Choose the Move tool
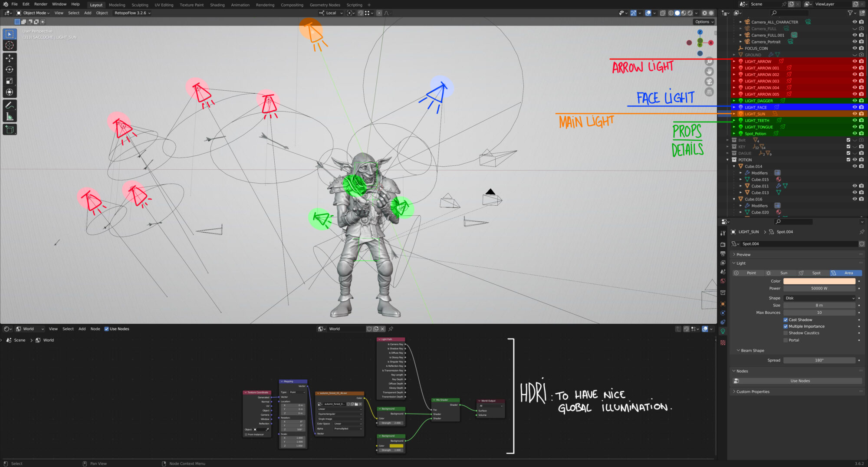Viewport: 868px width, 467px height. tap(10, 58)
